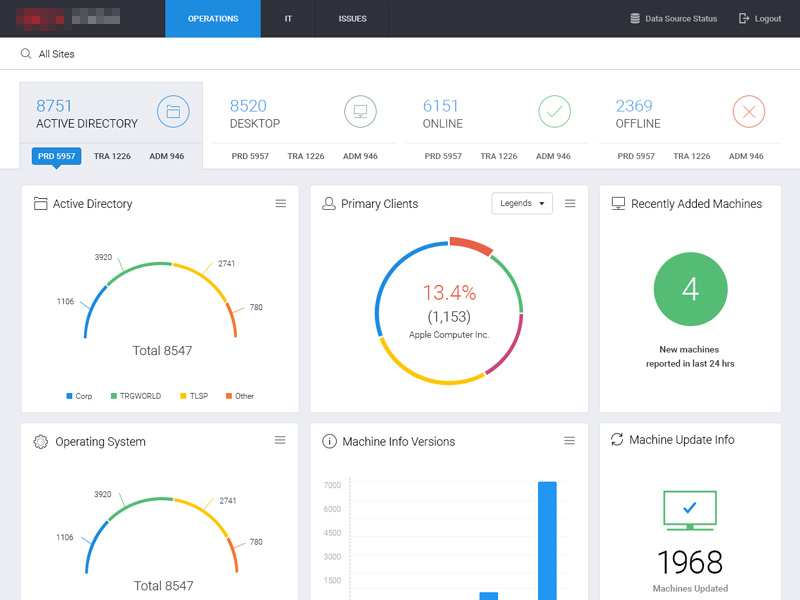The width and height of the screenshot is (800, 600).
Task: Click the green Online checkmark icon
Action: (x=555, y=112)
